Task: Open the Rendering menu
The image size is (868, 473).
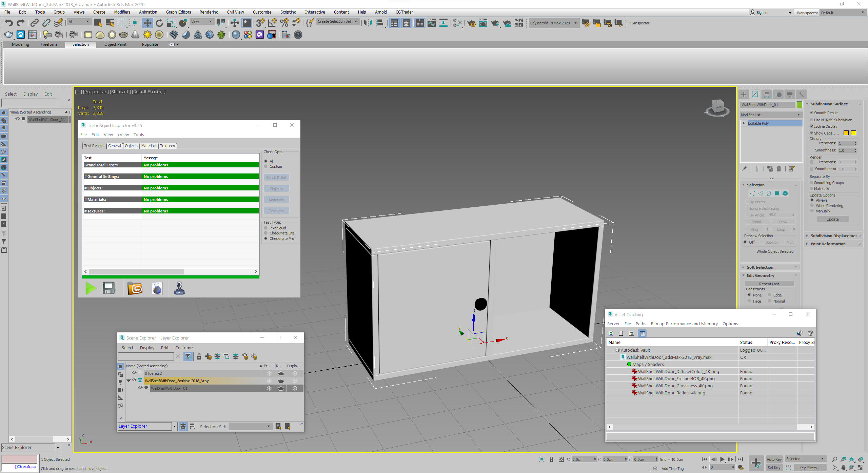Action: (209, 12)
